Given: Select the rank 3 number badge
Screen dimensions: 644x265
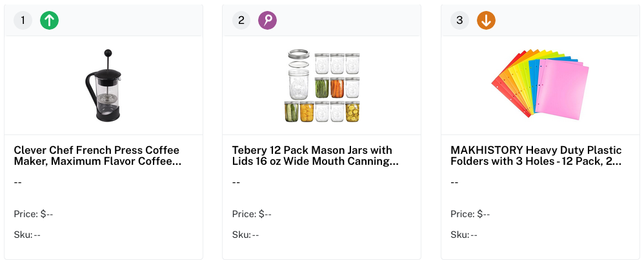Looking at the screenshot, I should click(x=459, y=21).
